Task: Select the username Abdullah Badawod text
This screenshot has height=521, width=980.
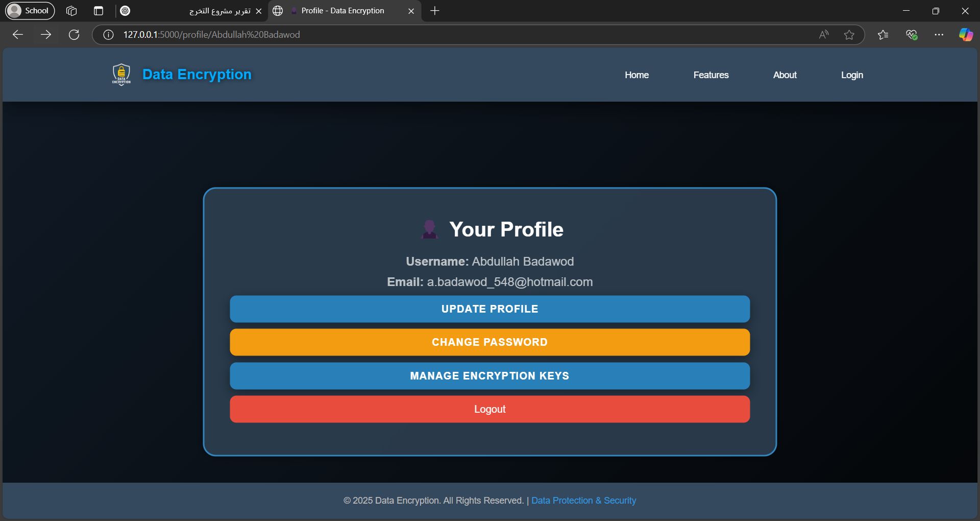Action: pos(523,262)
